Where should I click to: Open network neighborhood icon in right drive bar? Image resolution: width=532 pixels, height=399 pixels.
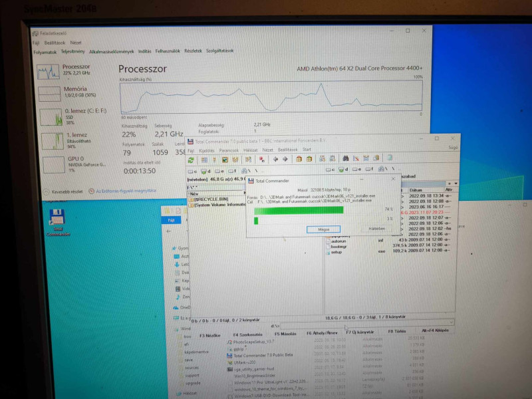383,168
